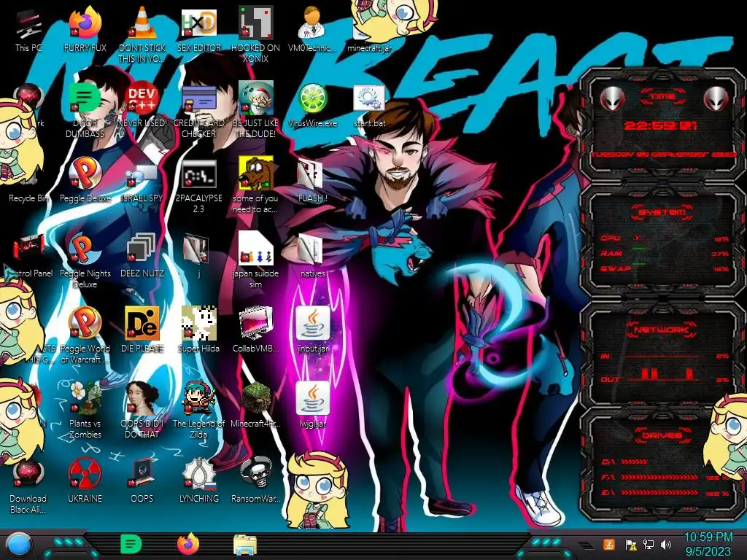Click the network IN graph row
Screen dimensions: 747x560
point(665,356)
